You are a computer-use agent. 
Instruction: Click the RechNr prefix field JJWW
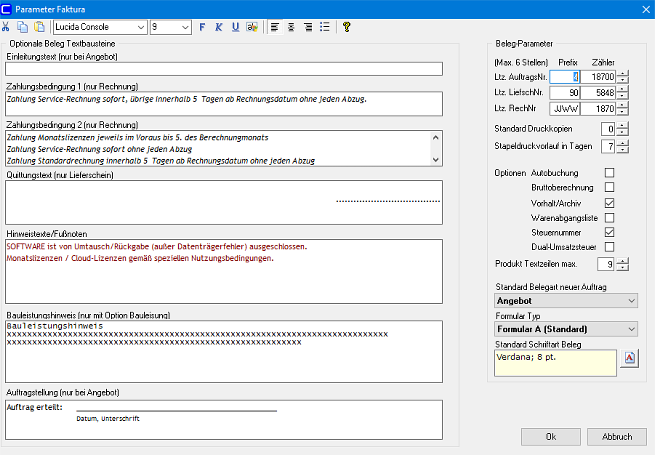pos(564,109)
